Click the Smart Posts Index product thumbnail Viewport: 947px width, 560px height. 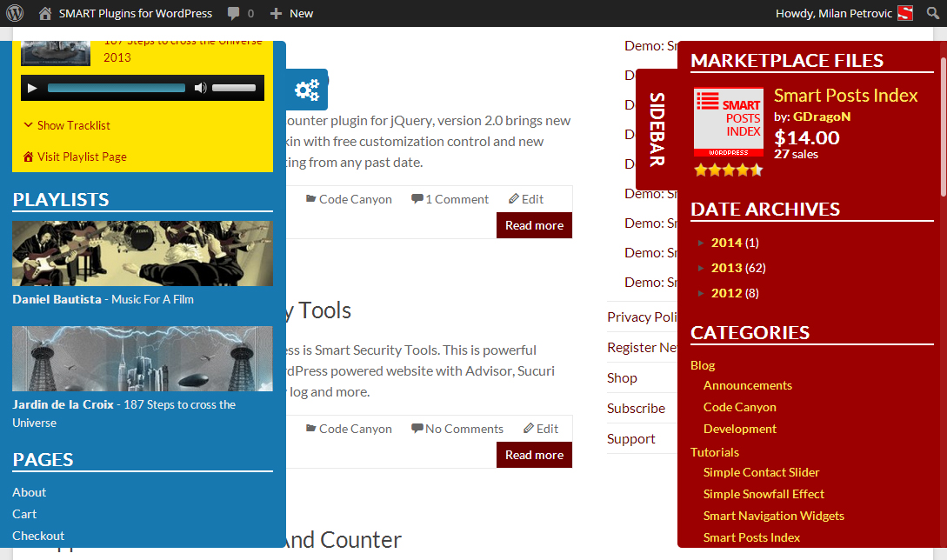point(729,122)
